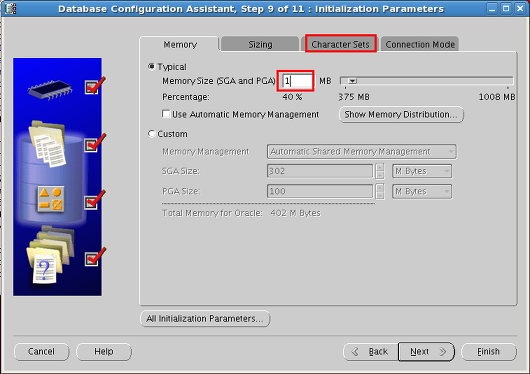Click the memory size slider handle

coord(352,81)
